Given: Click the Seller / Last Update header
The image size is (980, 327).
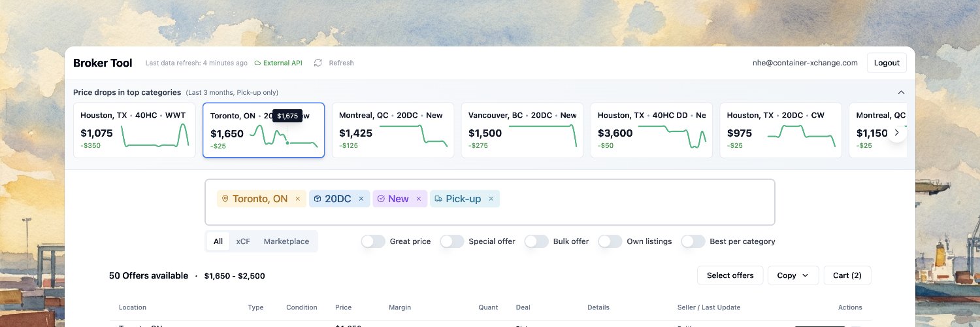Looking at the screenshot, I should click(709, 307).
